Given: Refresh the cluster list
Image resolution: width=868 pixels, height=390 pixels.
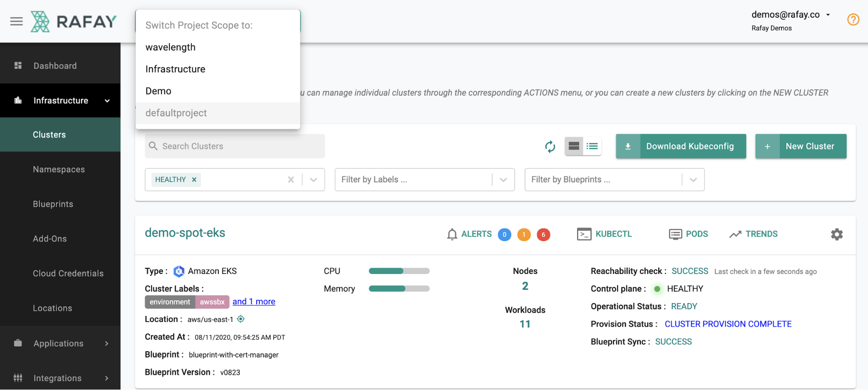Looking at the screenshot, I should pos(550,146).
